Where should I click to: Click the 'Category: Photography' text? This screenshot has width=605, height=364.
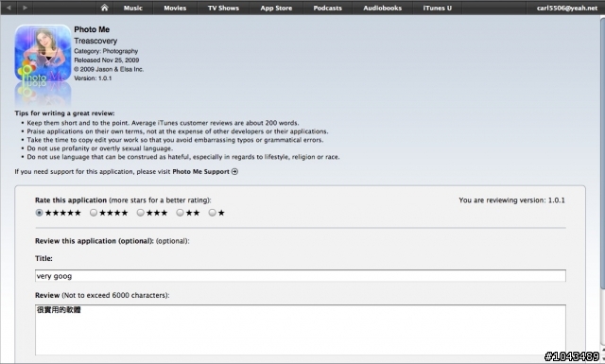click(106, 51)
